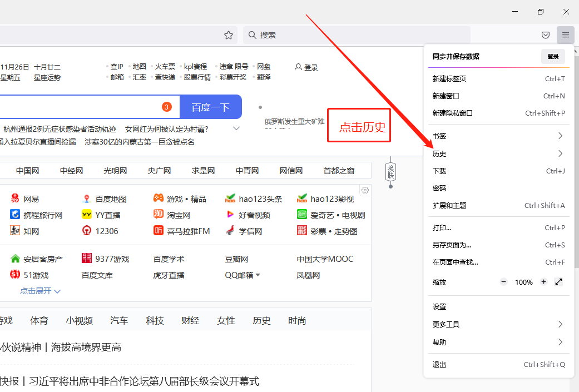Click the bookmark star icon
This screenshot has height=392, width=579.
click(229, 35)
